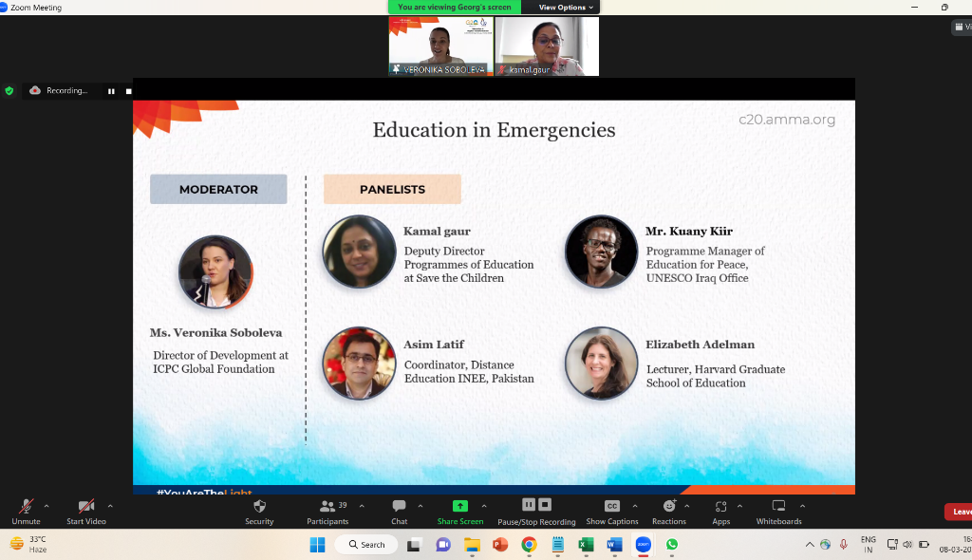The height and width of the screenshot is (560, 972).
Task: Open PowerPoint from taskbar
Action: pyautogui.click(x=500, y=545)
